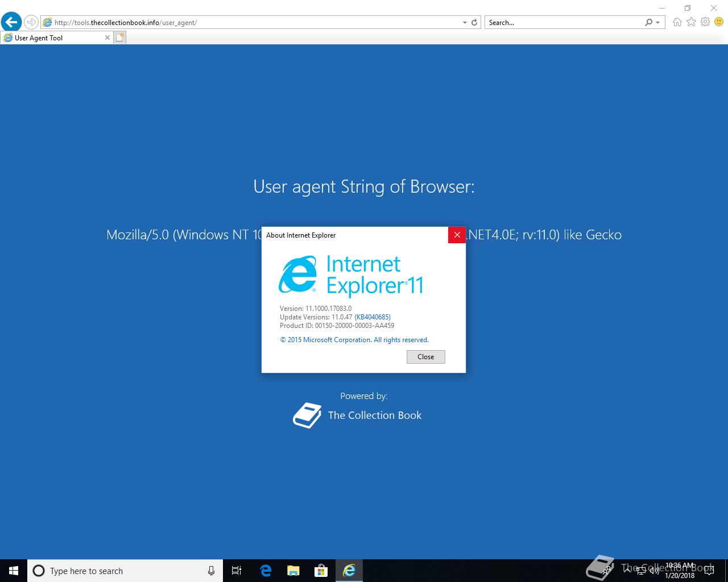
Task: Open Microsoft Store from taskbar
Action: [321, 571]
